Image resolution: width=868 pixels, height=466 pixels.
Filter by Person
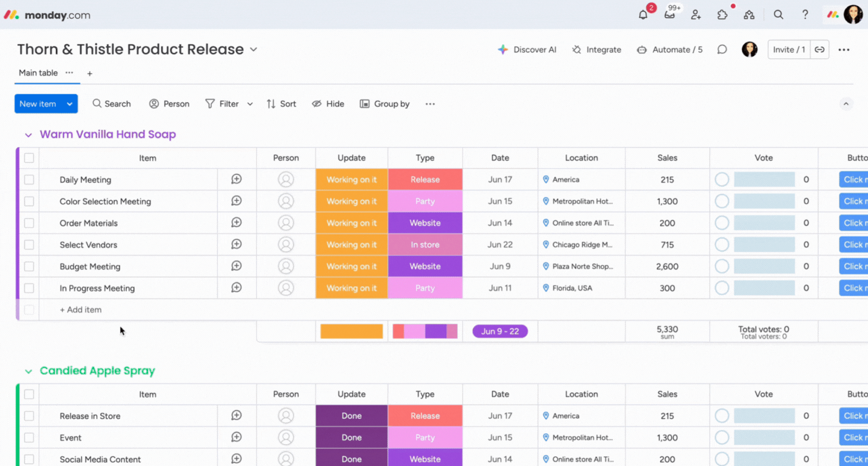point(169,104)
